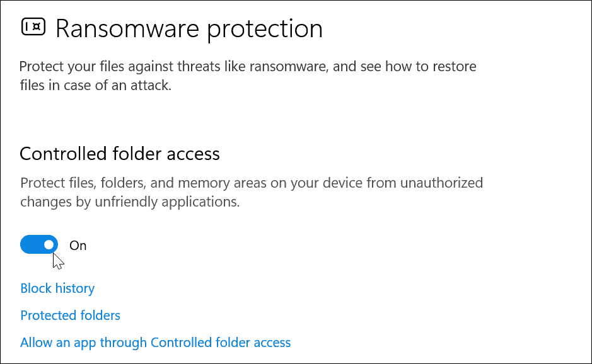Click the 'Protected folders' hyperlink

tap(70, 315)
